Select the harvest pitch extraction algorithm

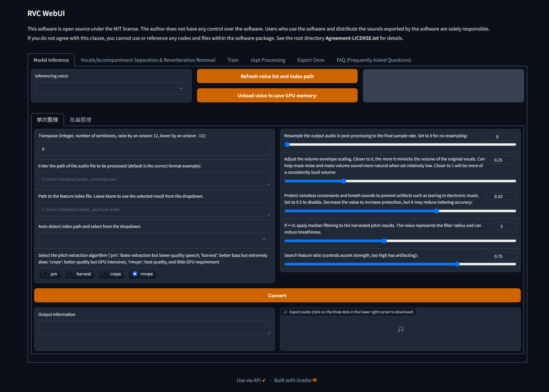(80, 274)
